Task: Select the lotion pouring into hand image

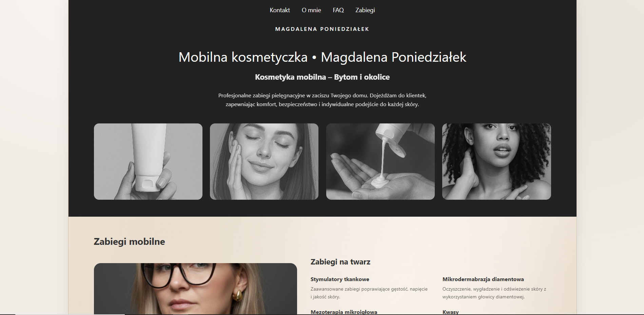Action: [380, 161]
